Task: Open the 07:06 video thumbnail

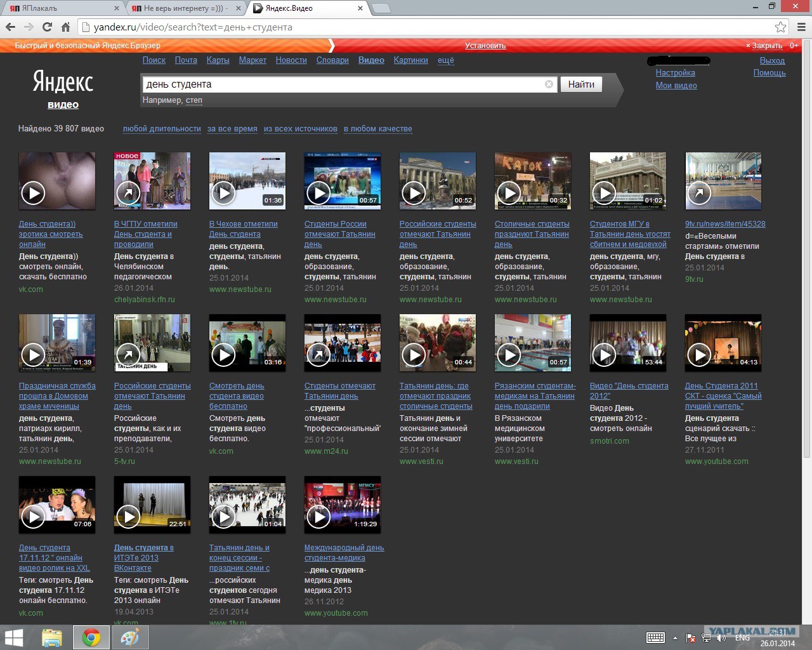Action: pos(57,504)
